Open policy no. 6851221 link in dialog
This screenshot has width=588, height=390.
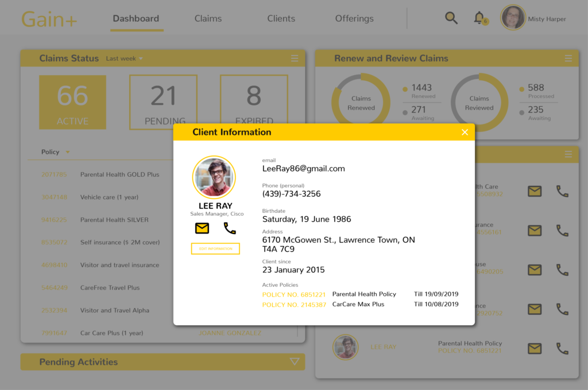tap(293, 294)
